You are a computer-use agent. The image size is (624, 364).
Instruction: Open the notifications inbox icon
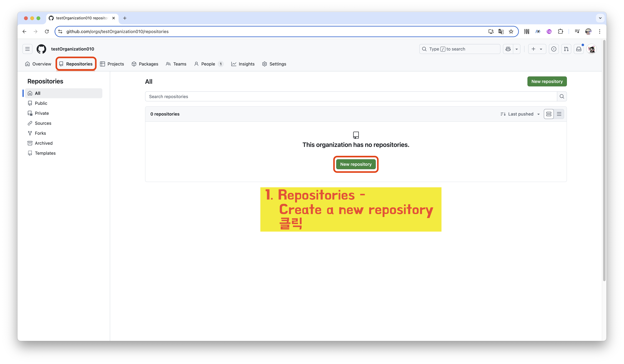click(579, 49)
